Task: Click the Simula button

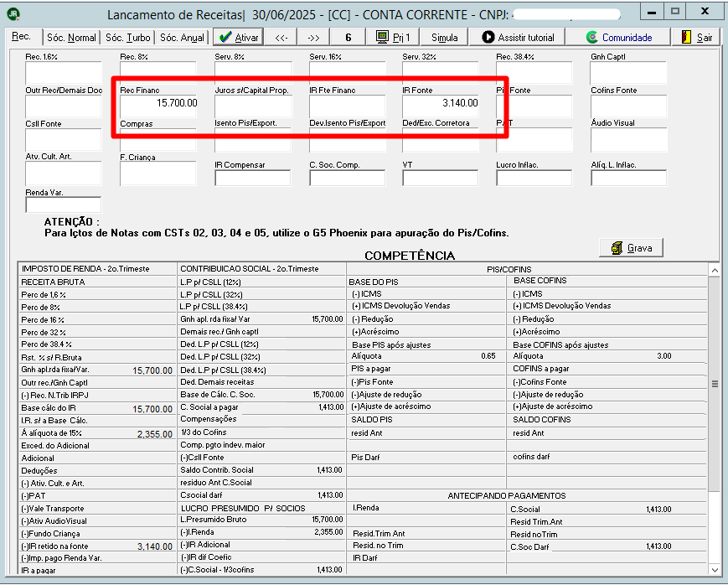Action: coord(444,38)
